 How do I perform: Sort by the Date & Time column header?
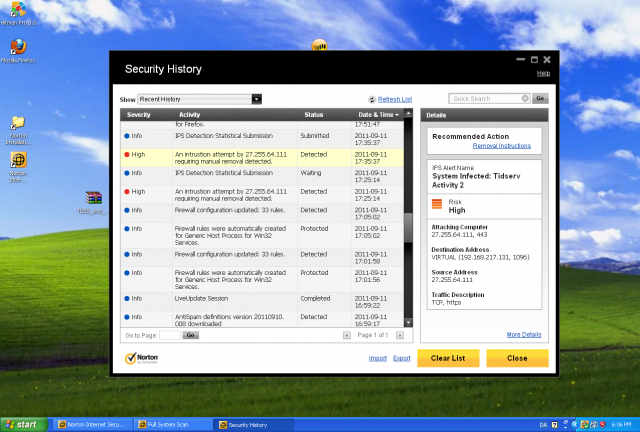[378, 115]
